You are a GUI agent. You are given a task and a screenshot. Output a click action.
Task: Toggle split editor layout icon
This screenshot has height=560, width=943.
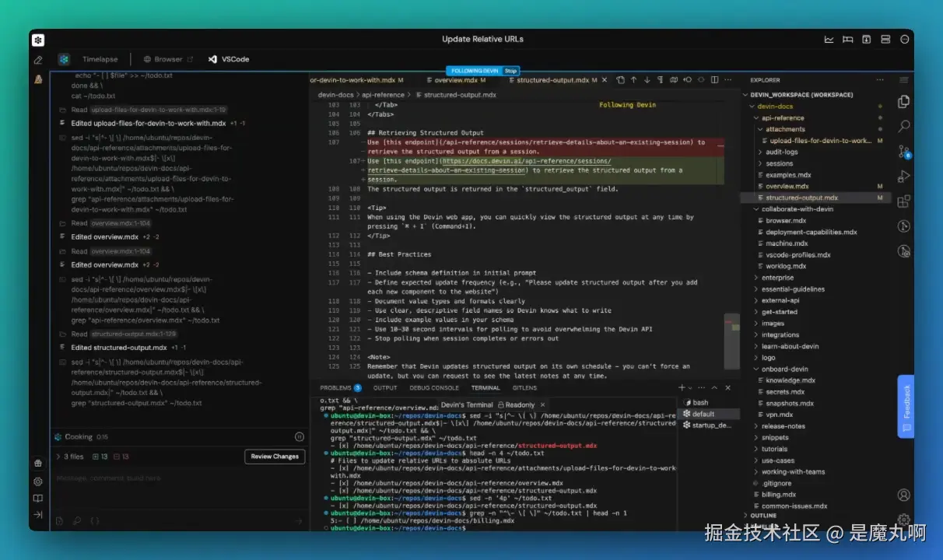pos(714,79)
